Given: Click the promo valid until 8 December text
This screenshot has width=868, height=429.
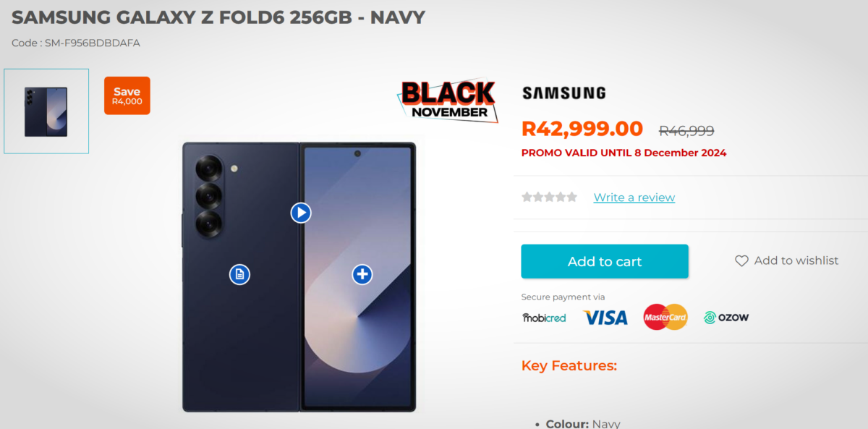Looking at the screenshot, I should [624, 153].
